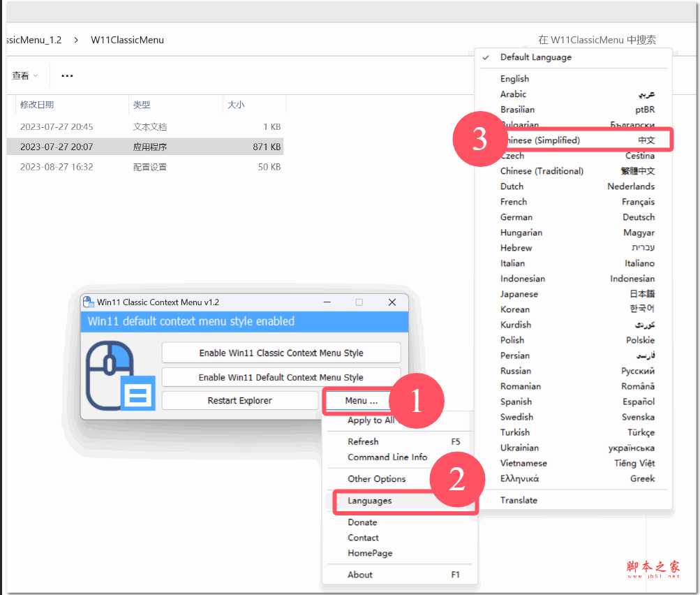This screenshot has width=700, height=595.
Task: Open the Menu ... button
Action: pyautogui.click(x=362, y=401)
